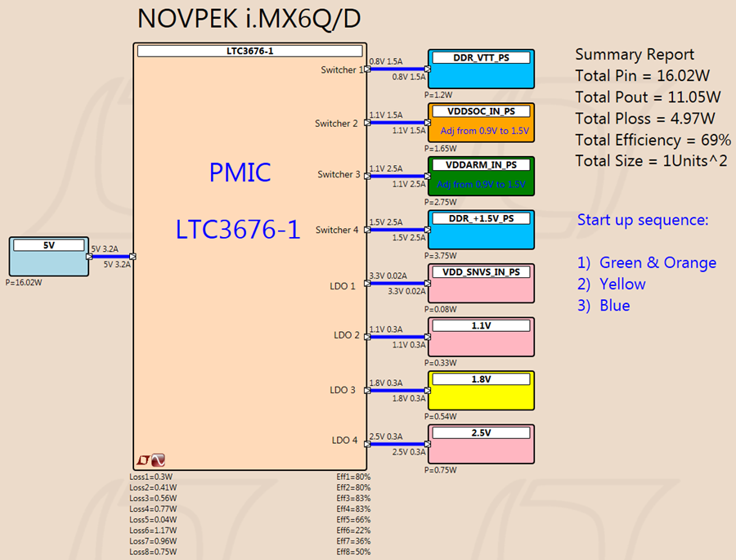Click the Summary Report heading
736x560 pixels.
coord(635,55)
